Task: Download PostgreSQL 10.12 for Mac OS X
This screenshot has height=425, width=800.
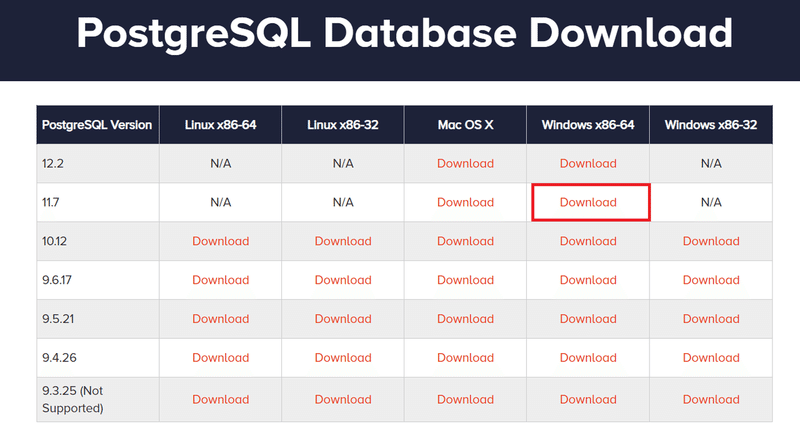Action: click(x=465, y=241)
